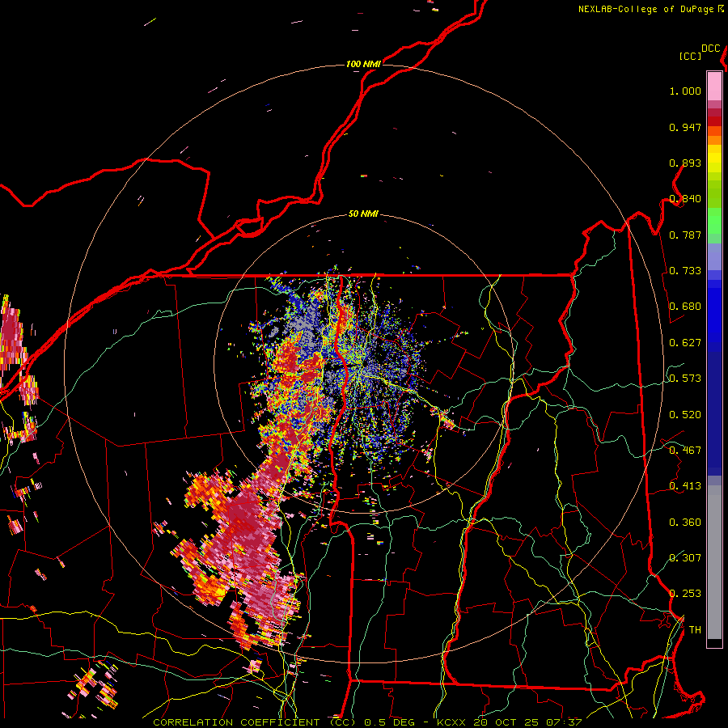Image resolution: width=728 pixels, height=728 pixels.
Task: Click the 0.413 scale value
Action: (x=685, y=486)
